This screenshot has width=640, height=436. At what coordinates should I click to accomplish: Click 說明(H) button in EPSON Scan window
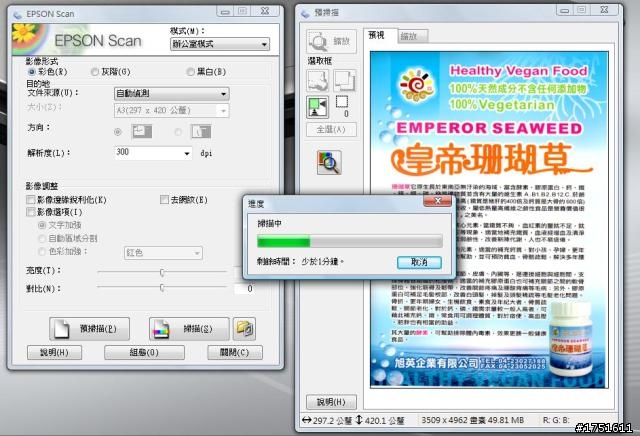pyautogui.click(x=54, y=352)
